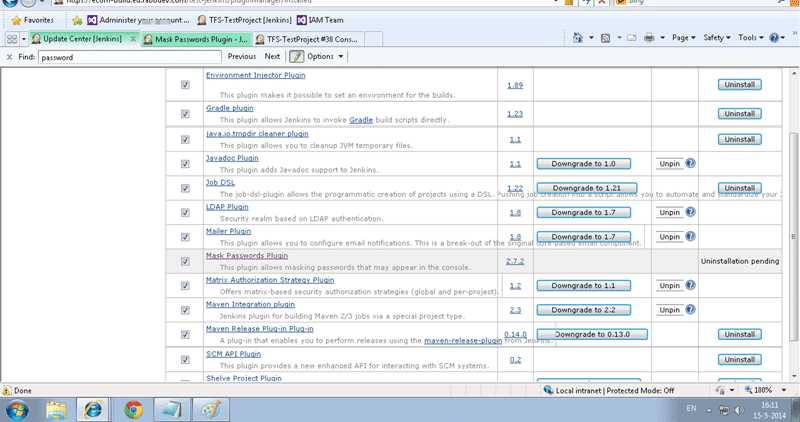
Task: Open the Paint taskbar icon
Action: click(x=211, y=410)
